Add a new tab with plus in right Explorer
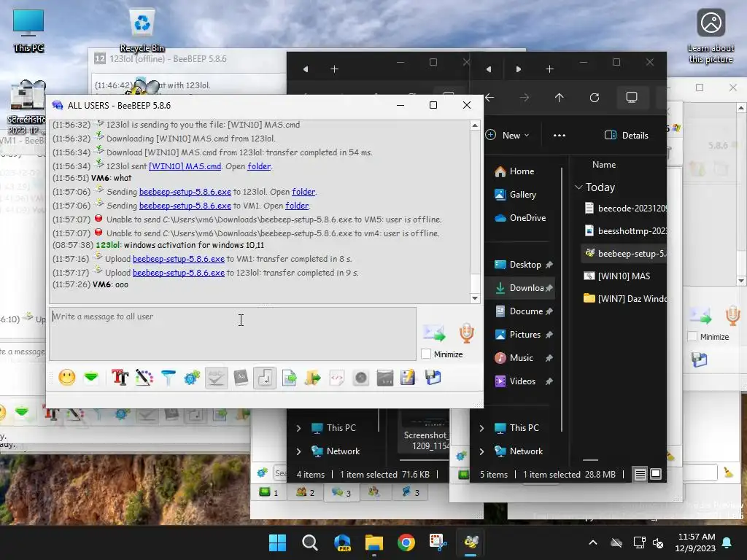The width and height of the screenshot is (747, 560). point(550,69)
